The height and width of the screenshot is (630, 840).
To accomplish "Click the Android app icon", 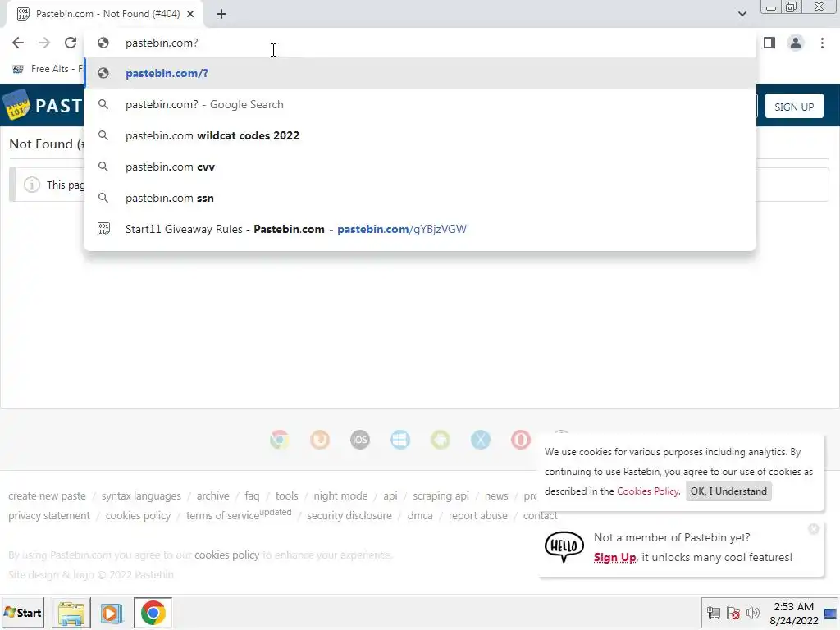I will [x=441, y=440].
